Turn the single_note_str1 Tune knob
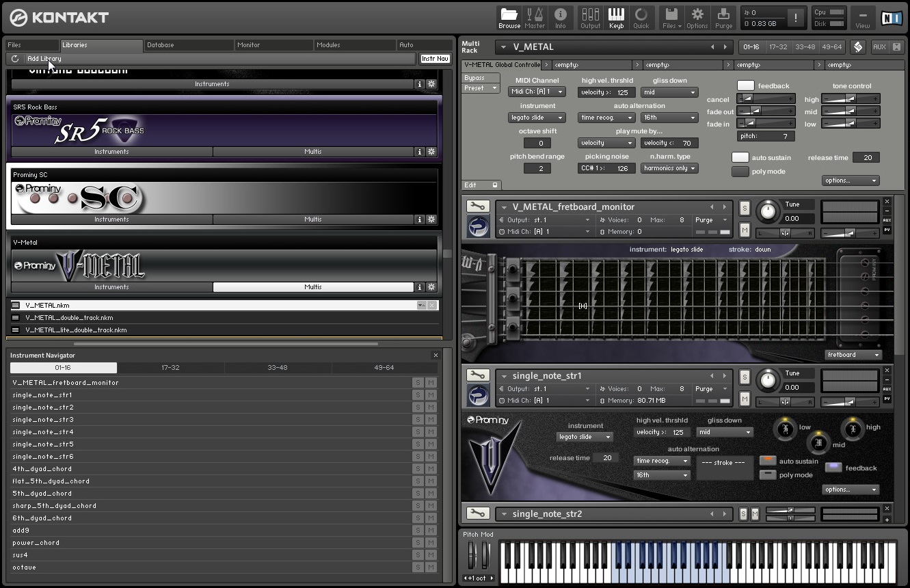 point(768,379)
